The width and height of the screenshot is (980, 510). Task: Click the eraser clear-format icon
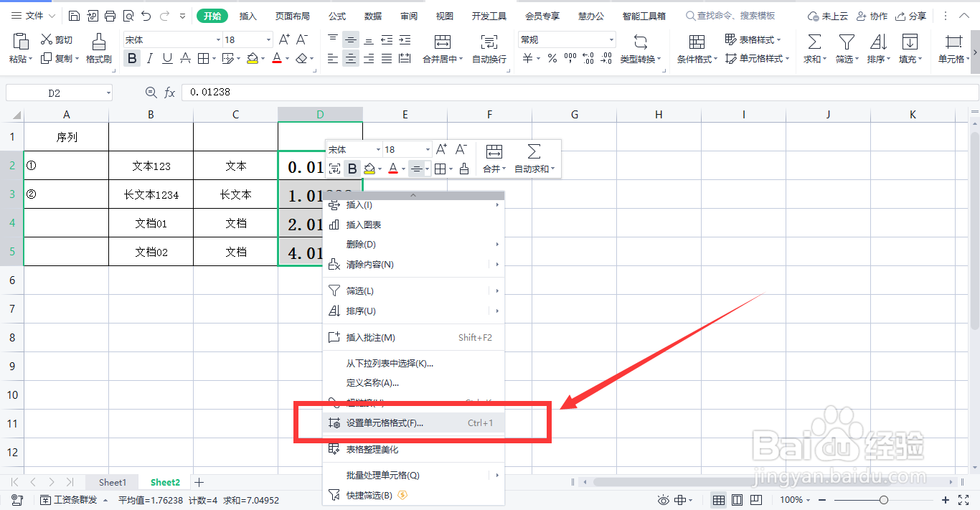pyautogui.click(x=302, y=59)
